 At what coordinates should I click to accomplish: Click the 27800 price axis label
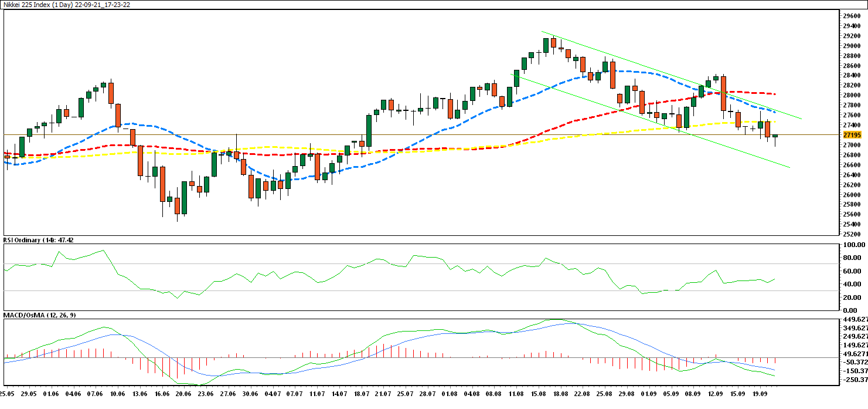853,105
